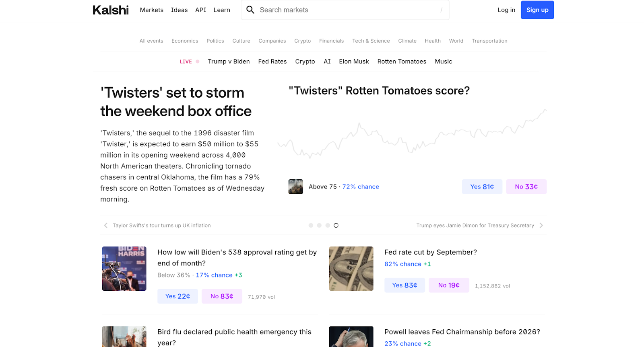Select Tech & Science category
The height and width of the screenshot is (347, 644).
tap(371, 41)
